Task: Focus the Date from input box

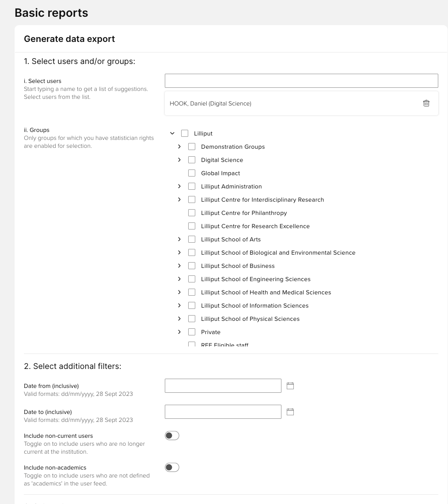Action: (x=223, y=386)
